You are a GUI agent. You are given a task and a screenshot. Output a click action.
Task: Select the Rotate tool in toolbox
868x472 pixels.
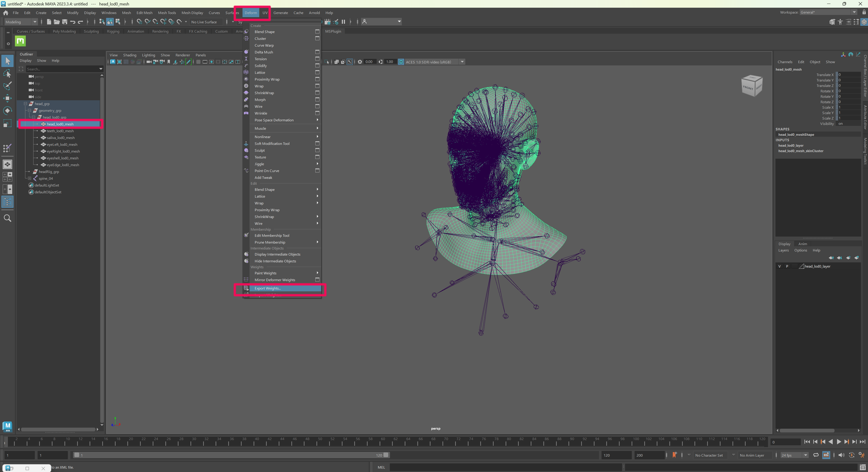(x=7, y=110)
